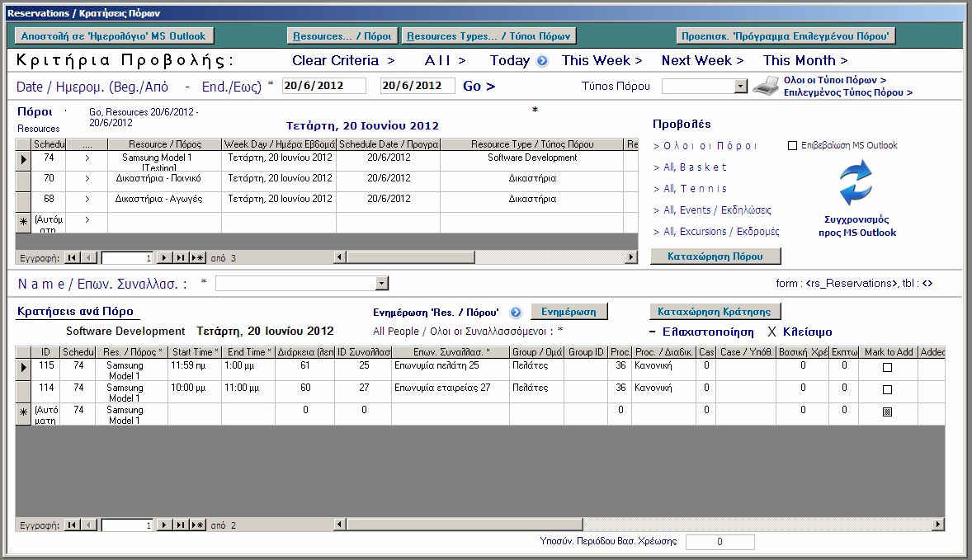Image resolution: width=972 pixels, height=560 pixels.
Task: Click the beginning date field 20/6/2012
Action: pos(323,86)
